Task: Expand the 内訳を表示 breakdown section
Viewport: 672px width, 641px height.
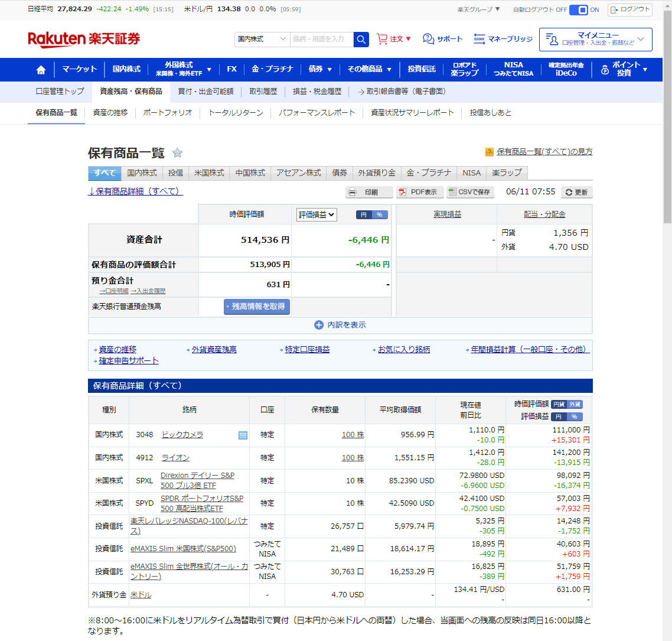Action: tap(340, 325)
